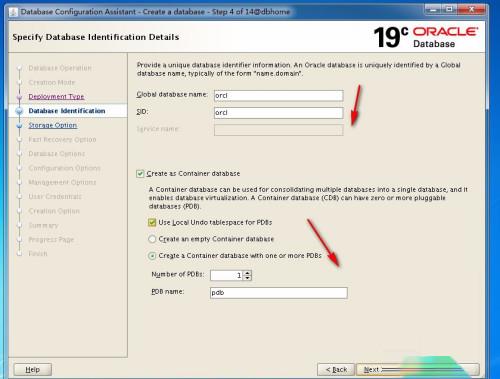Click the Global database name field

(x=278, y=96)
